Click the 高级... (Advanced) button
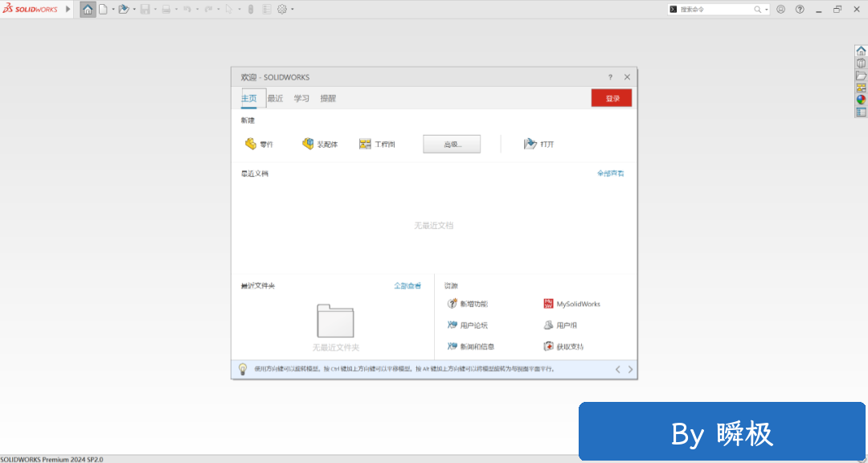This screenshot has height=463, width=868. (452, 144)
